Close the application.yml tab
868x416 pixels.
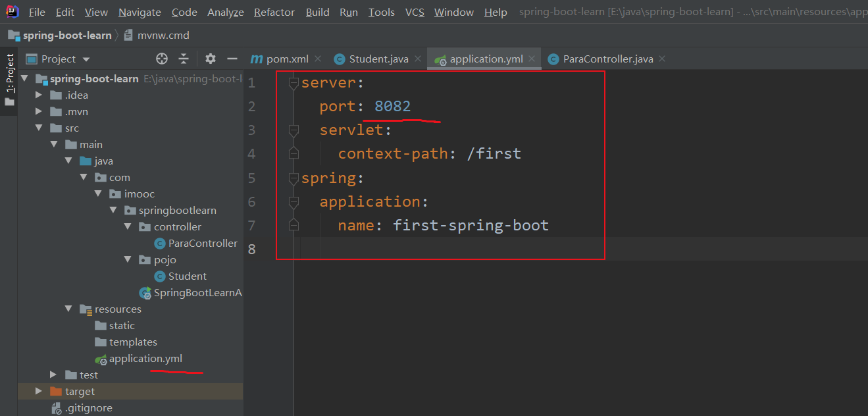532,59
